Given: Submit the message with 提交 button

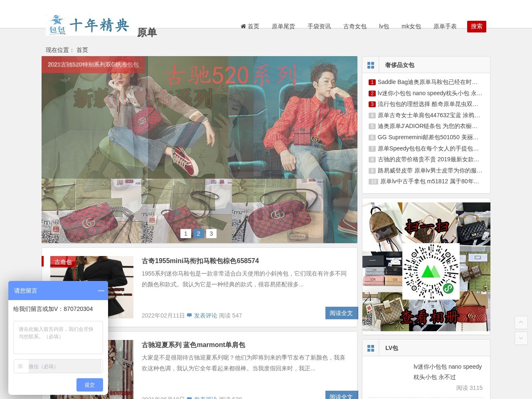Looking at the screenshot, I should [89, 385].
